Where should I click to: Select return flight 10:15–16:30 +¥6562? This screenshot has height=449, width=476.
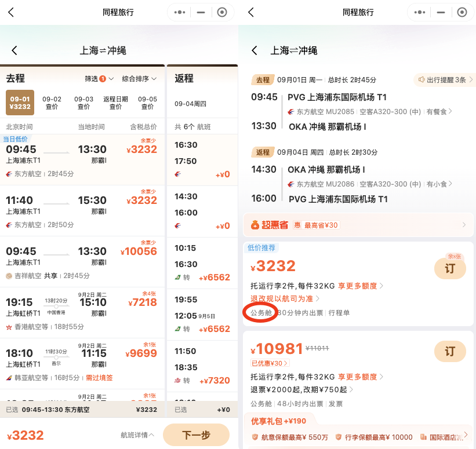click(202, 262)
